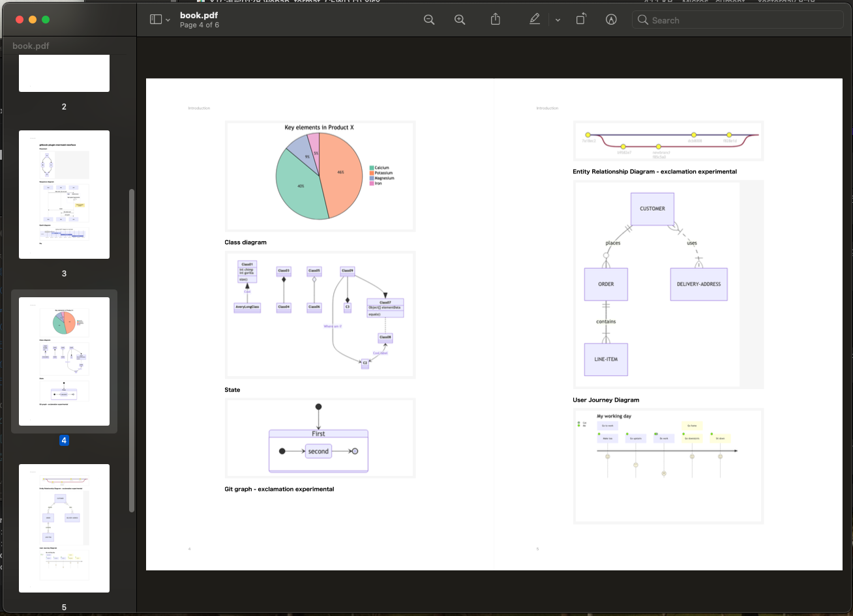Click the sidebar vertical scrollbar
This screenshot has width=853, height=616.
click(132, 351)
